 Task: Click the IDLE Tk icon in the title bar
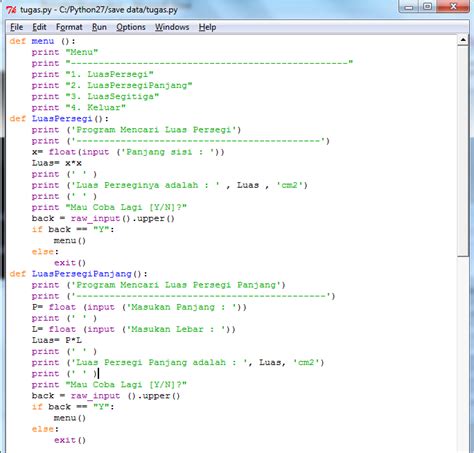11,10
